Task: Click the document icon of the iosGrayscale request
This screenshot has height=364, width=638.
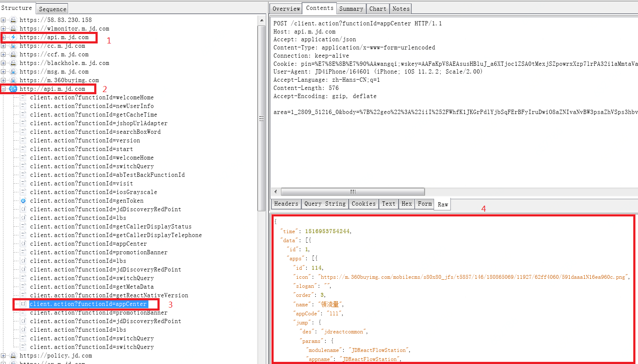Action: click(x=23, y=192)
